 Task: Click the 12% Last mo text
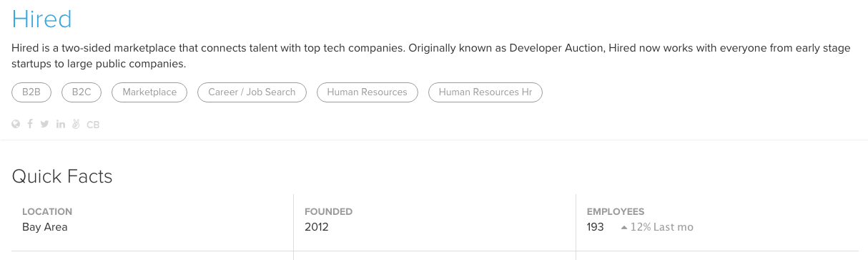click(662, 227)
